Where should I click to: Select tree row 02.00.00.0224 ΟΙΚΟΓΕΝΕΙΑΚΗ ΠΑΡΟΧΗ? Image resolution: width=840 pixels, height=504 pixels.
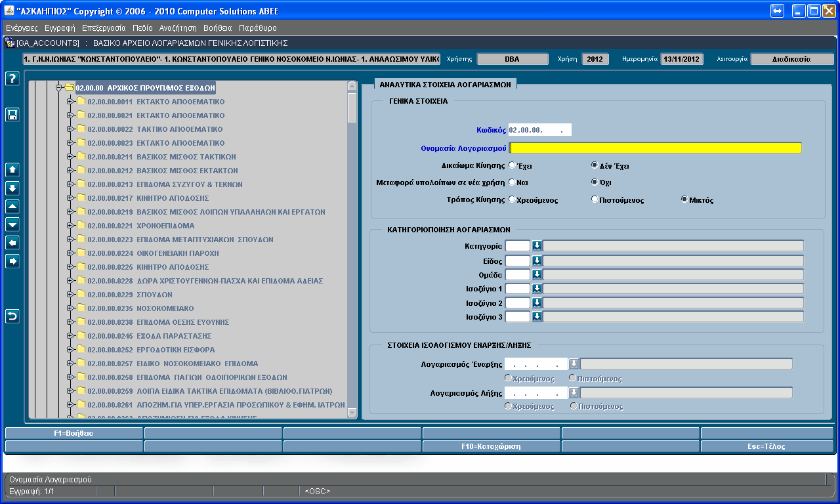coord(154,253)
